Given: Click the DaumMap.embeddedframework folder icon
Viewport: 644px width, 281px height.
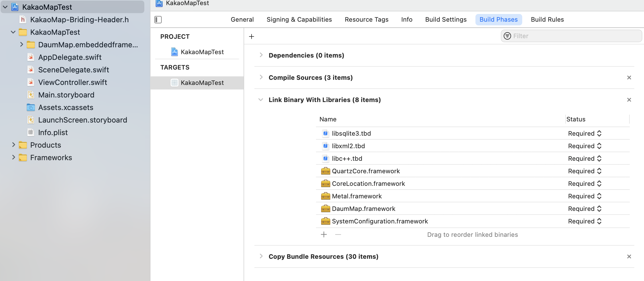Looking at the screenshot, I should 31,45.
